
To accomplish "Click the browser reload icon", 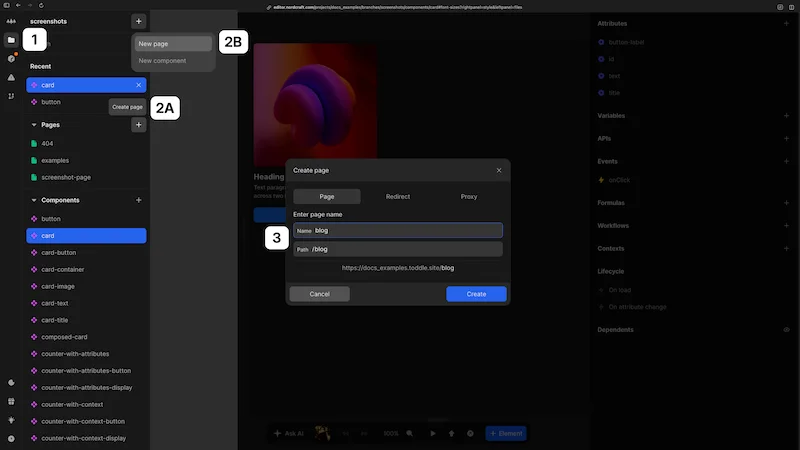I will pos(41,5).
